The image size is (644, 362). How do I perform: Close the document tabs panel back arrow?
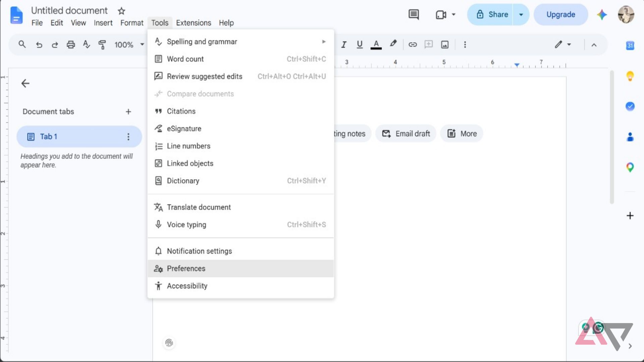(25, 83)
